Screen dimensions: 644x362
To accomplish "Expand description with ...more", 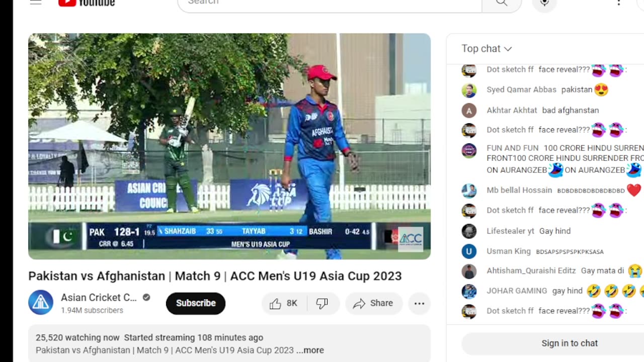I will pos(310,350).
